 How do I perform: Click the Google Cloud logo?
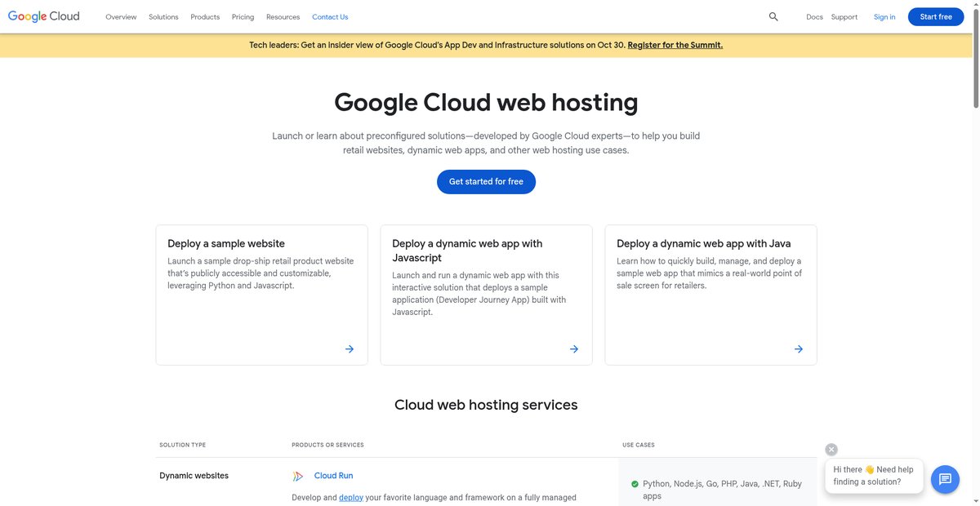click(x=44, y=16)
